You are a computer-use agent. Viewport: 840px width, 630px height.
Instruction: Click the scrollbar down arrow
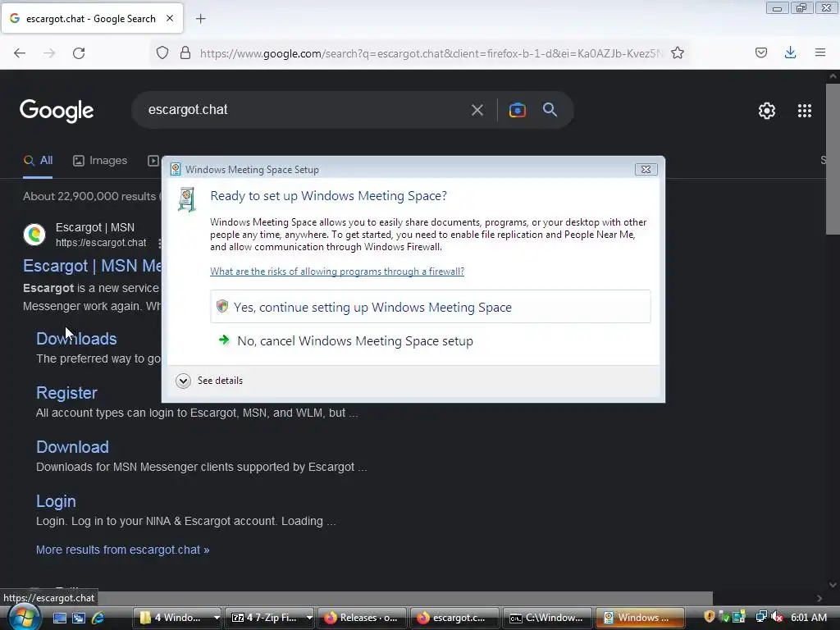(x=833, y=584)
